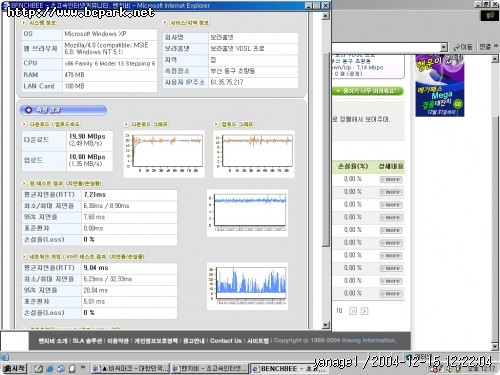Screen dimensions: 500x375
Task: Click the IE throbber logo at top right
Action: [489, 16]
